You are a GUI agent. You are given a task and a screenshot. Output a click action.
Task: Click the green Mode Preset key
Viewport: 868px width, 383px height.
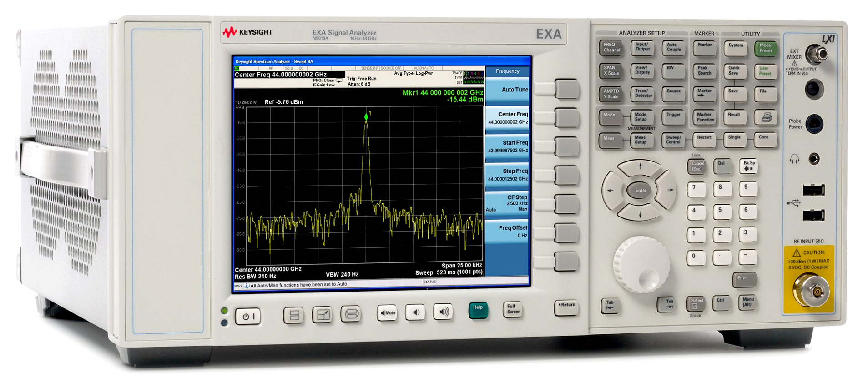766,48
